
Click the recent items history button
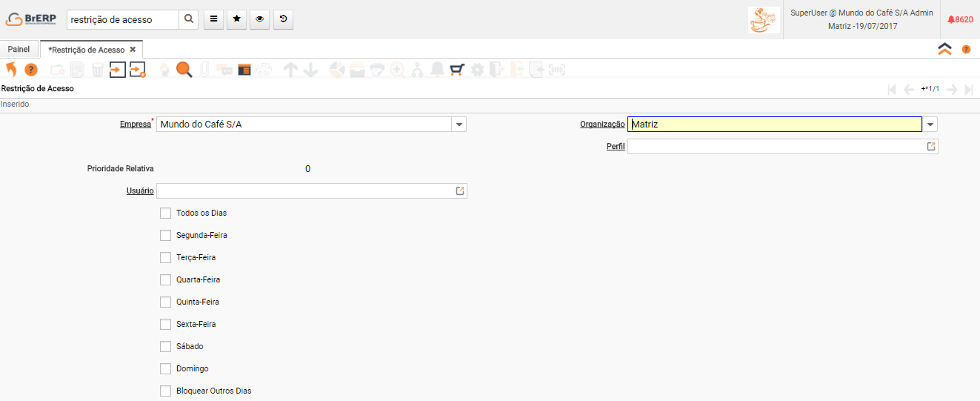283,20
